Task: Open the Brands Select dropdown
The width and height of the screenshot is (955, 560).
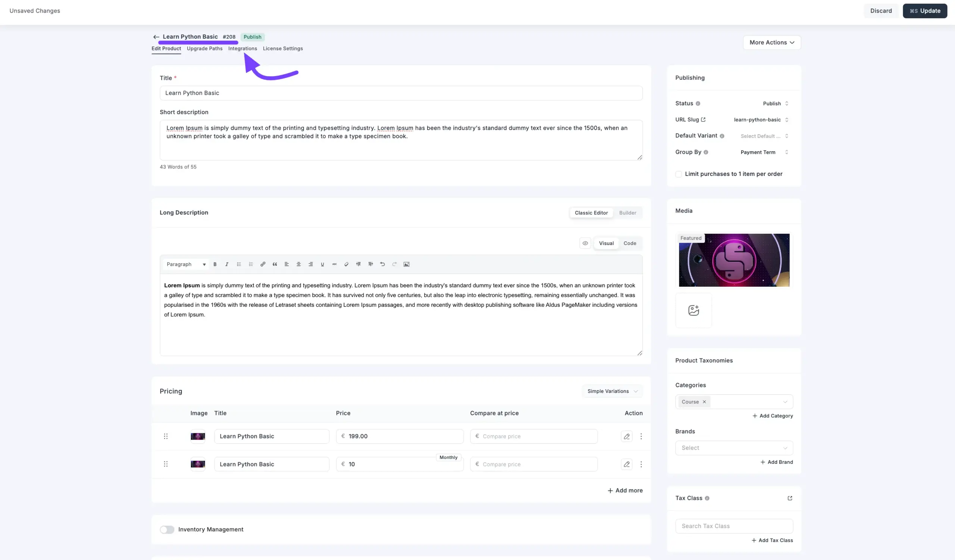Action: click(734, 448)
